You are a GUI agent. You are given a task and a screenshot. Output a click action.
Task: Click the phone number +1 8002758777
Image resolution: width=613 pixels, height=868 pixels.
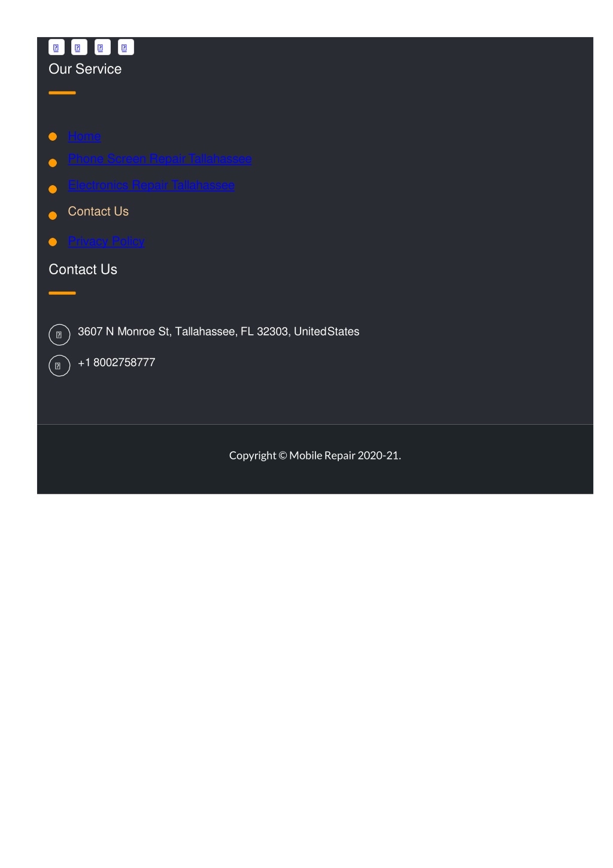[117, 362]
